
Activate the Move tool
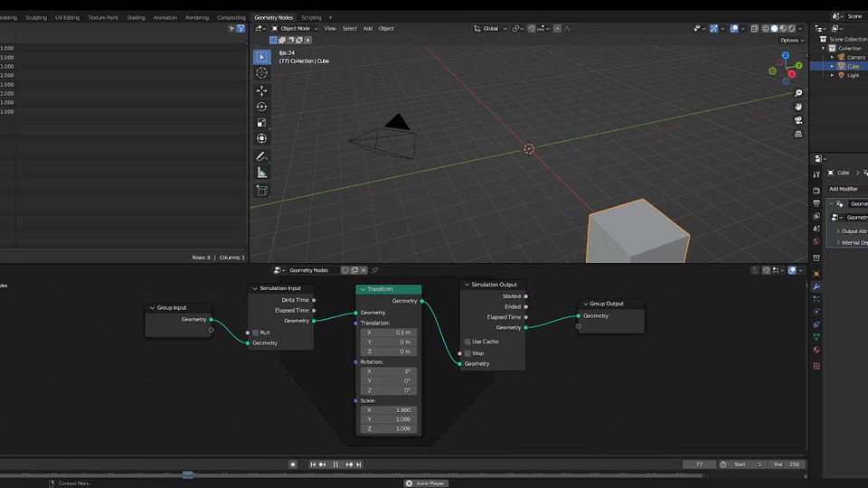point(262,90)
